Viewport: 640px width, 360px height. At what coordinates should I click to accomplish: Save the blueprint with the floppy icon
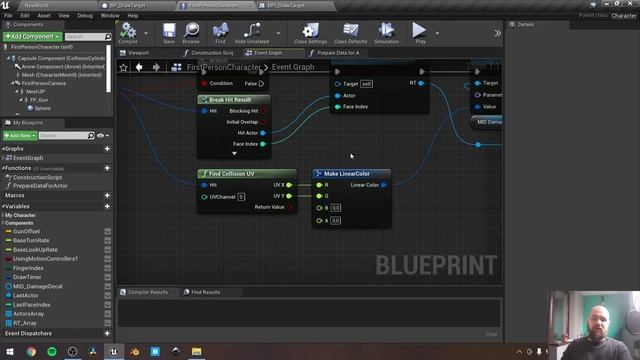[169, 33]
